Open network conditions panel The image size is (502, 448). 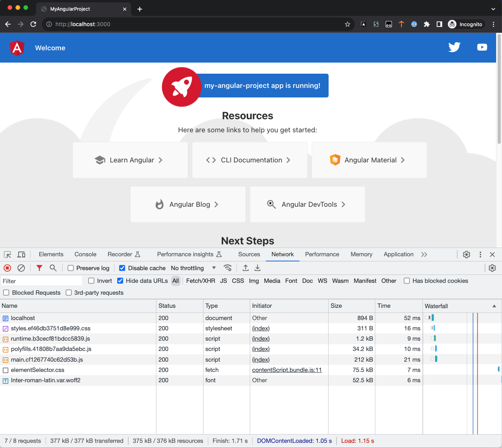(x=228, y=268)
